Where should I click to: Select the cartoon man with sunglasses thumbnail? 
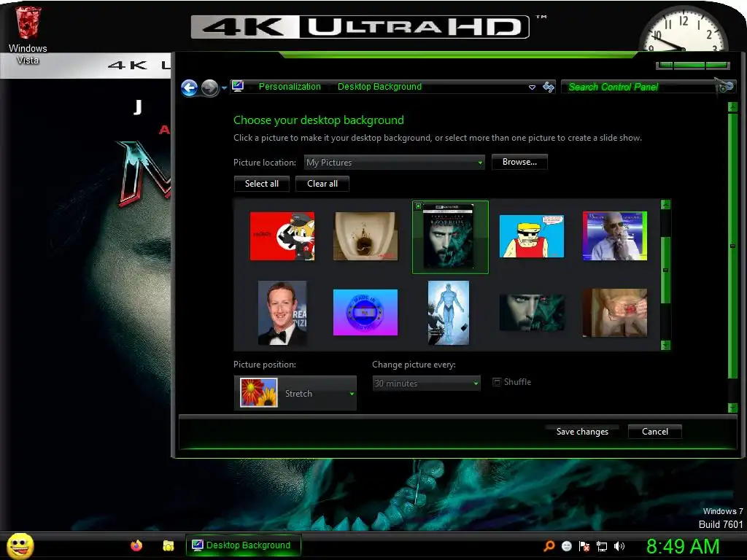pyautogui.click(x=531, y=236)
